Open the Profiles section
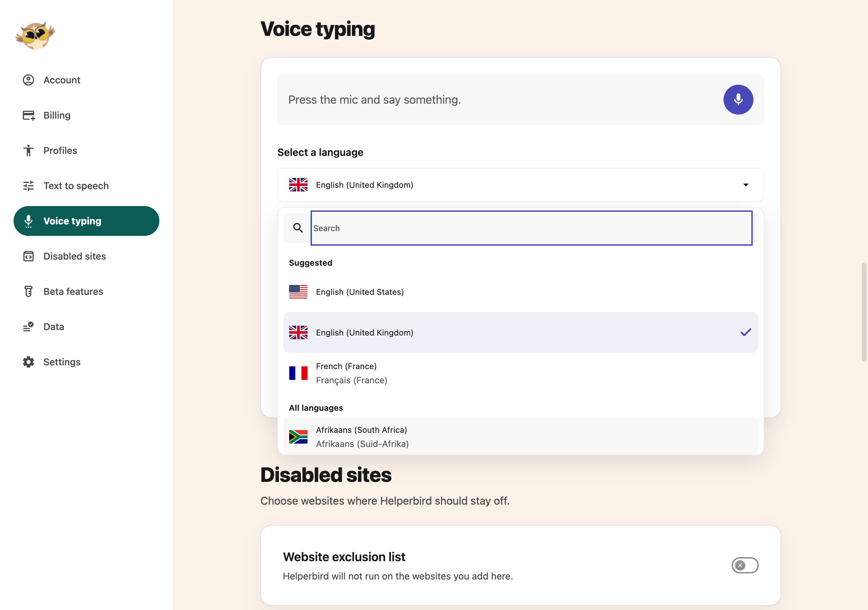The width and height of the screenshot is (868, 610). [x=86, y=150]
